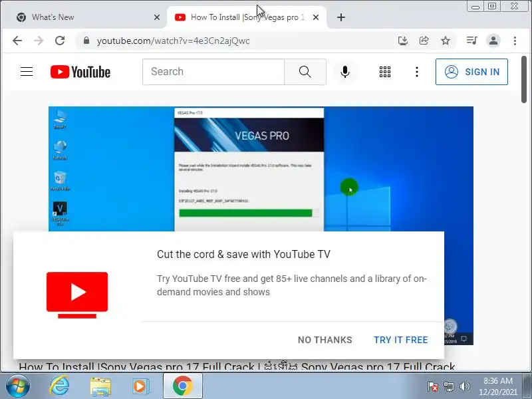Screen dimensions: 532x399
Task: Reload the YouTube page
Action: (60, 41)
